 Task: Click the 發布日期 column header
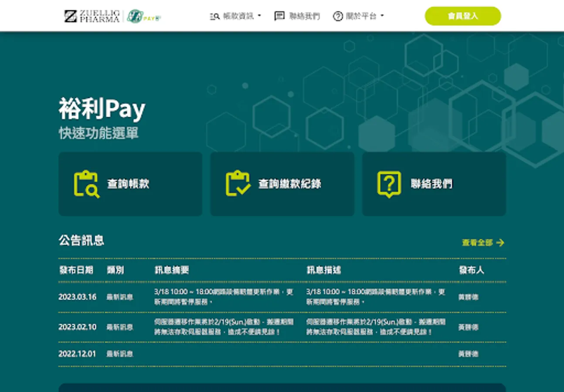point(76,270)
